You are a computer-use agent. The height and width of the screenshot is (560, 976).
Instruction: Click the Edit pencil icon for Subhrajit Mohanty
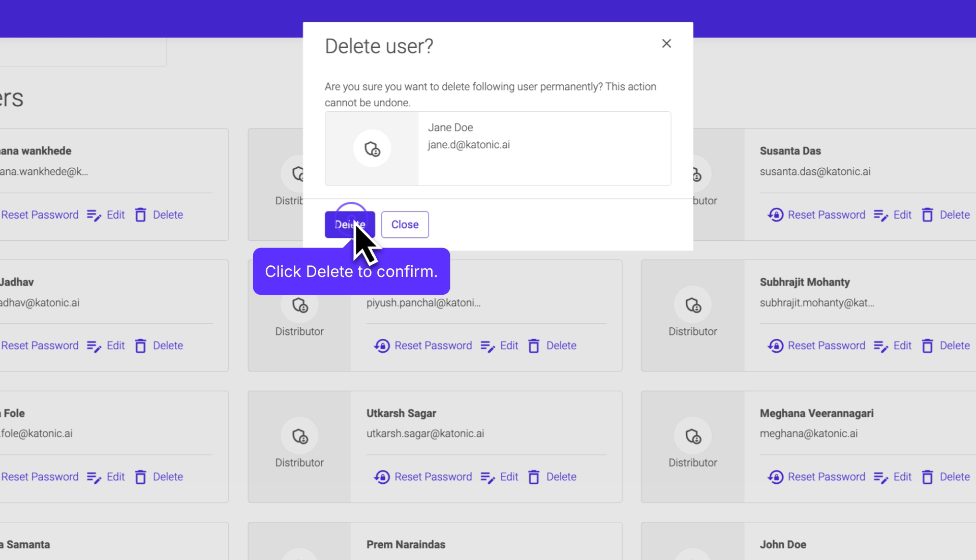[880, 346]
